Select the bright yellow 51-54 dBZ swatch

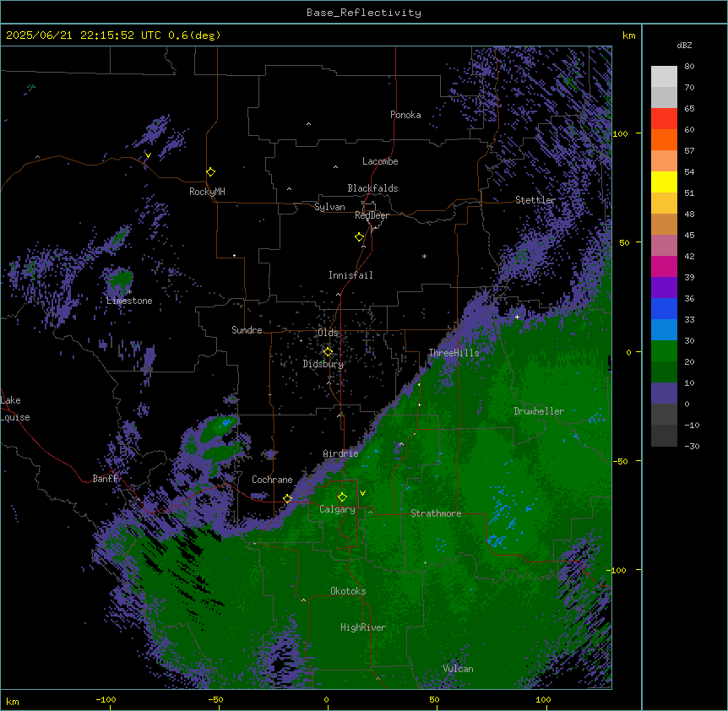(x=664, y=182)
